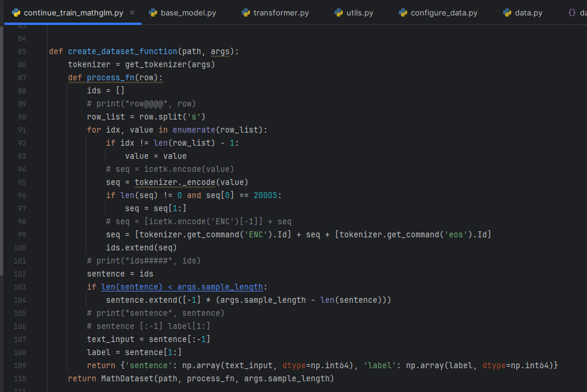Click the 'ENC' string on line 99

click(x=256, y=234)
